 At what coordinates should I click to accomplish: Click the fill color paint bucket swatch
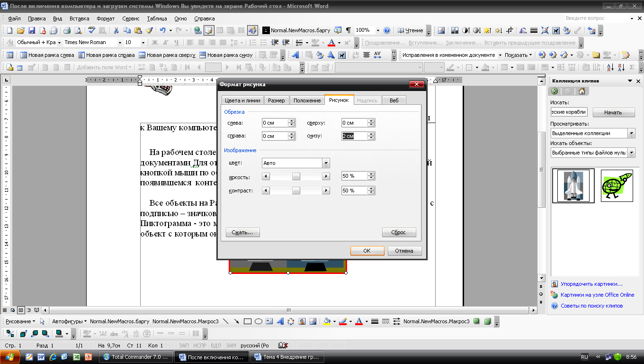coord(326,321)
